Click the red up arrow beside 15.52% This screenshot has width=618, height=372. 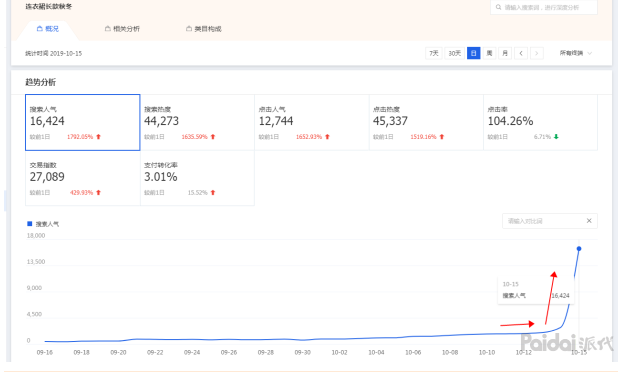pos(213,193)
